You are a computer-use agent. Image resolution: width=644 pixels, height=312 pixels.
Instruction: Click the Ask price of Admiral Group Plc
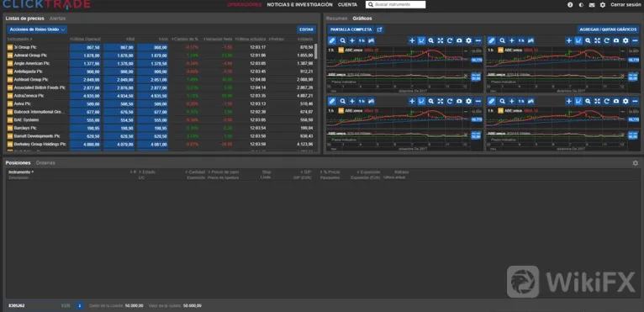click(x=152, y=56)
